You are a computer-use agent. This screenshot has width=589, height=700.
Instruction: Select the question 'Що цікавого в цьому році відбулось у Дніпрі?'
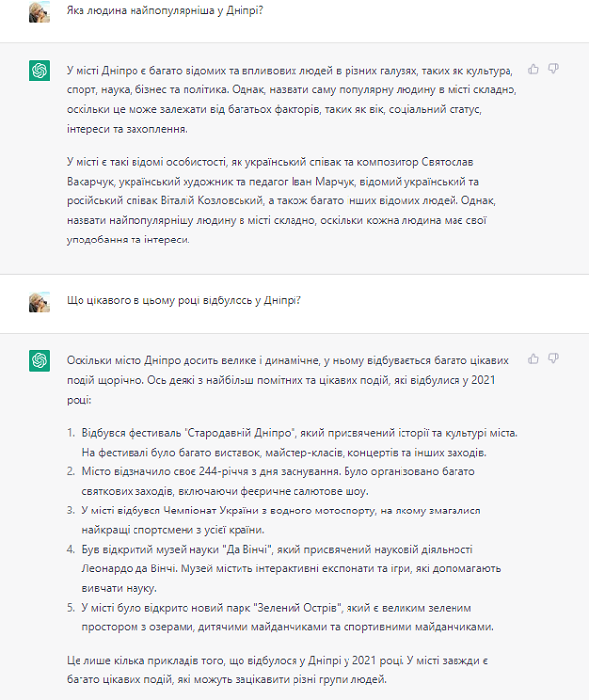(x=183, y=300)
